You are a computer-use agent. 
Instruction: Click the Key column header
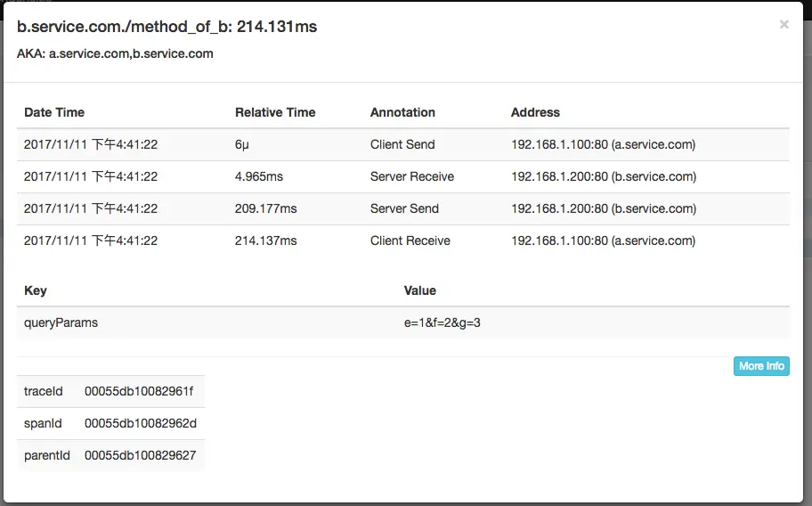point(36,290)
